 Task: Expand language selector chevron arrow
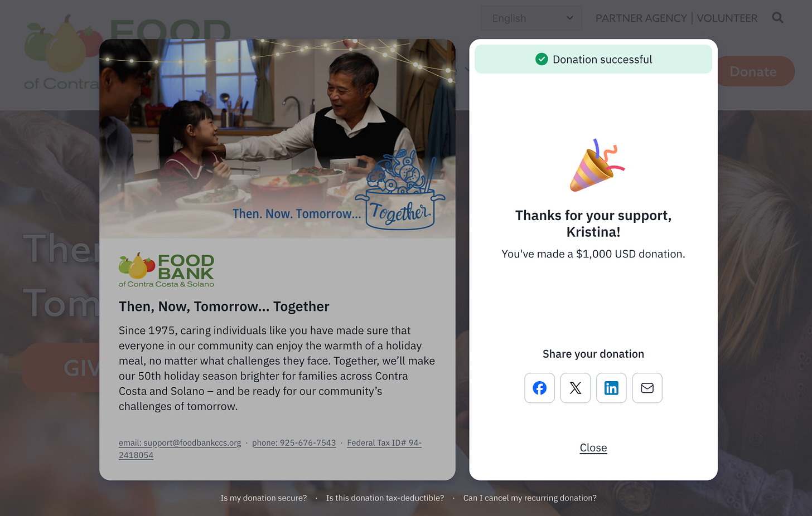point(569,18)
